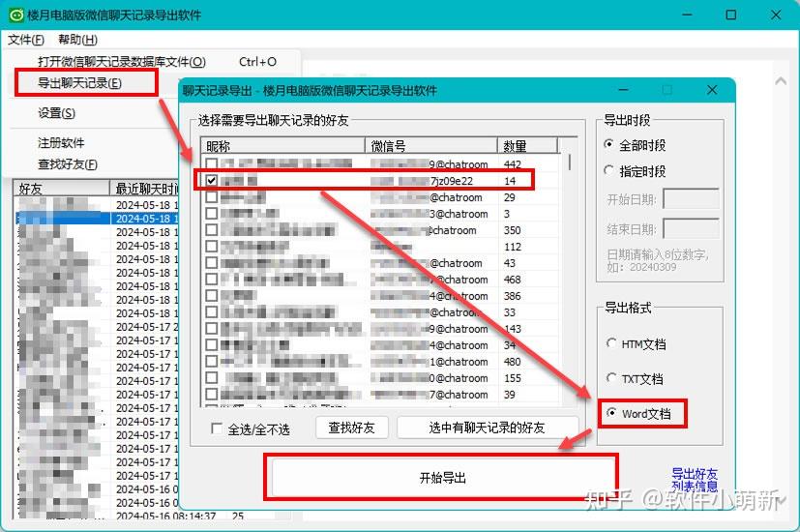Check the chatroom row with count 33
This screenshot has width=800, height=532.
[x=211, y=312]
